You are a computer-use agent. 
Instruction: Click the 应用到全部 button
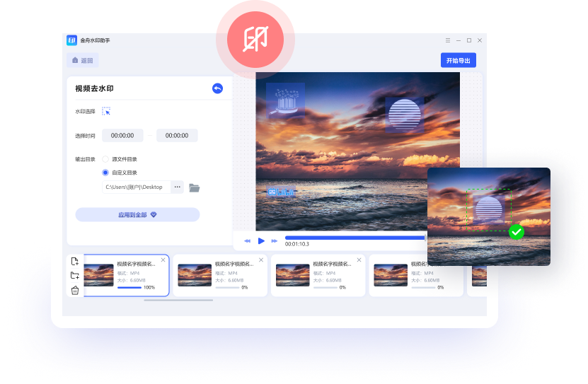(x=137, y=214)
